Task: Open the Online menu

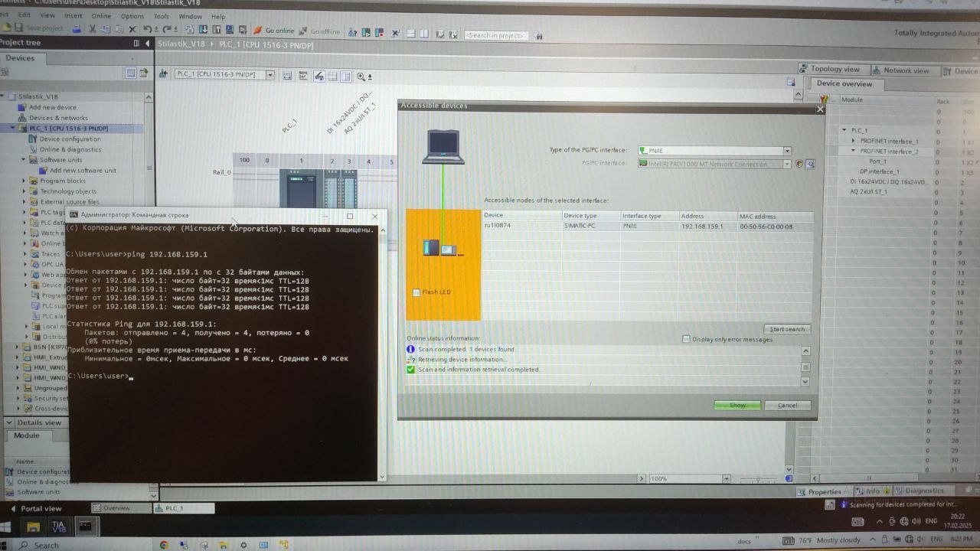Action: (x=101, y=16)
